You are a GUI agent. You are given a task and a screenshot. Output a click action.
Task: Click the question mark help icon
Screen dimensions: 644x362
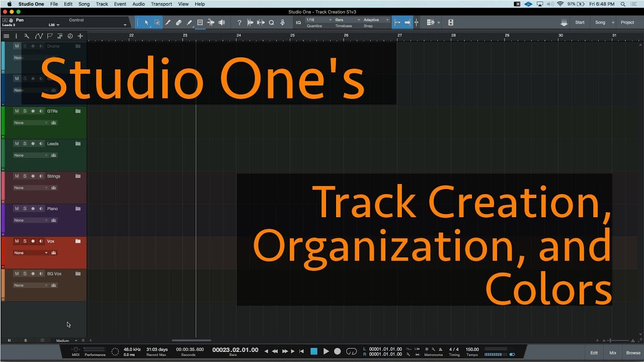[x=239, y=23]
